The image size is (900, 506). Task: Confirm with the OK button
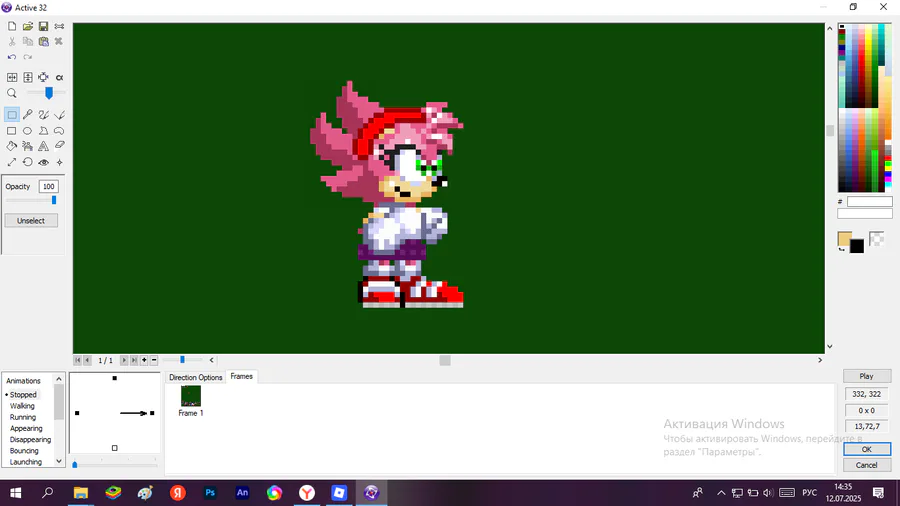[x=867, y=449]
